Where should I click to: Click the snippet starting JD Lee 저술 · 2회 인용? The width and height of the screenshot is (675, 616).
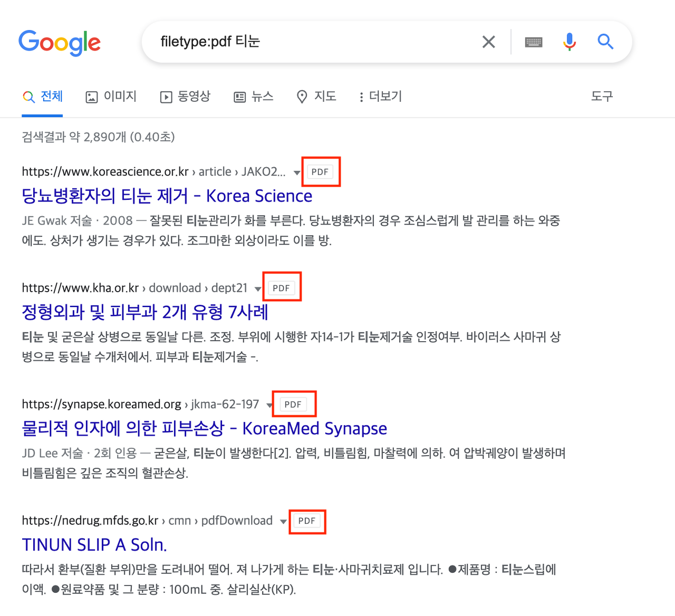click(294, 463)
